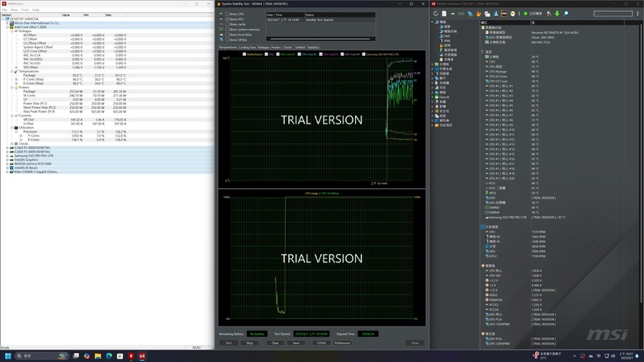
Task: Expand the NVIDIA GeForce RTX 5080 node
Action: [7, 163]
